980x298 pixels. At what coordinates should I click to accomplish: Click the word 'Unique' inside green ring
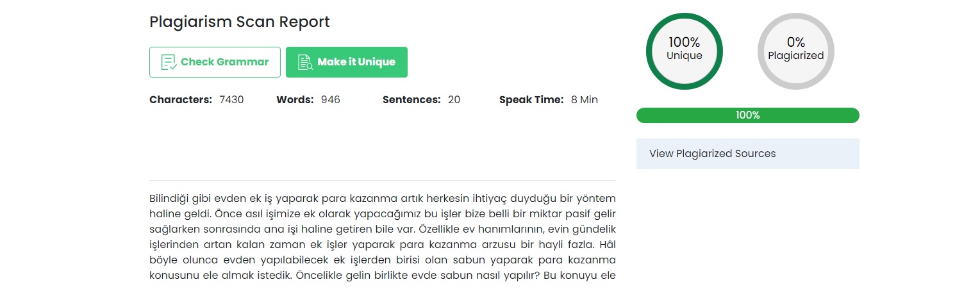click(685, 56)
